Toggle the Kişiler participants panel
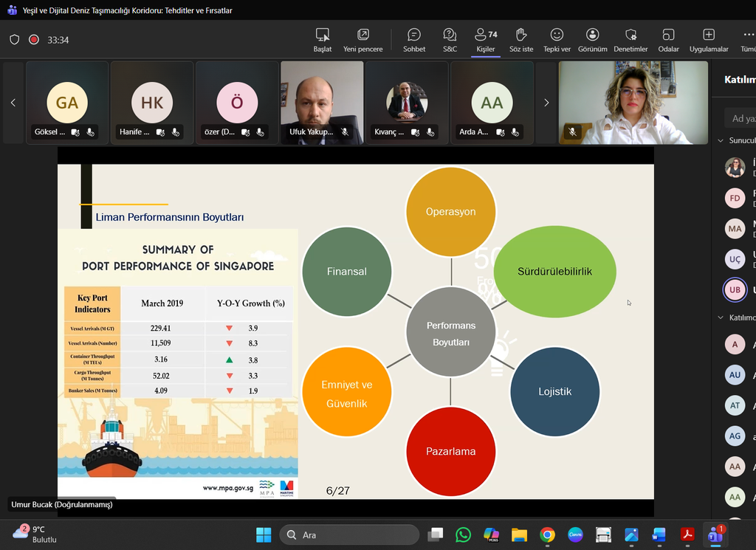 point(485,40)
